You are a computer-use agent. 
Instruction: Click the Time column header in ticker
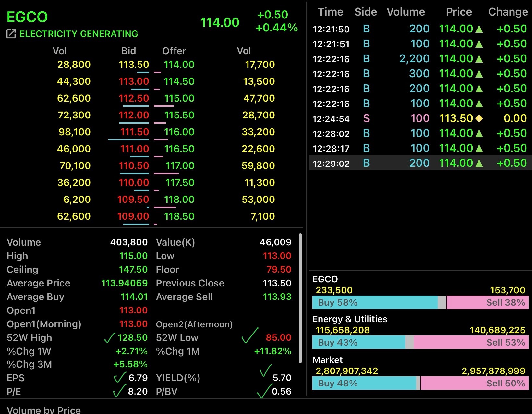[331, 12]
